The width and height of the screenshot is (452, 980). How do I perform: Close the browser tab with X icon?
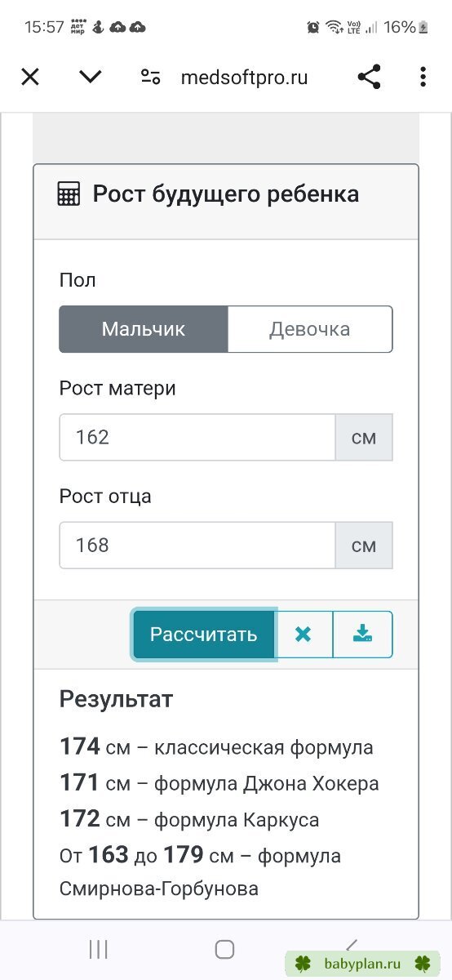click(x=30, y=77)
